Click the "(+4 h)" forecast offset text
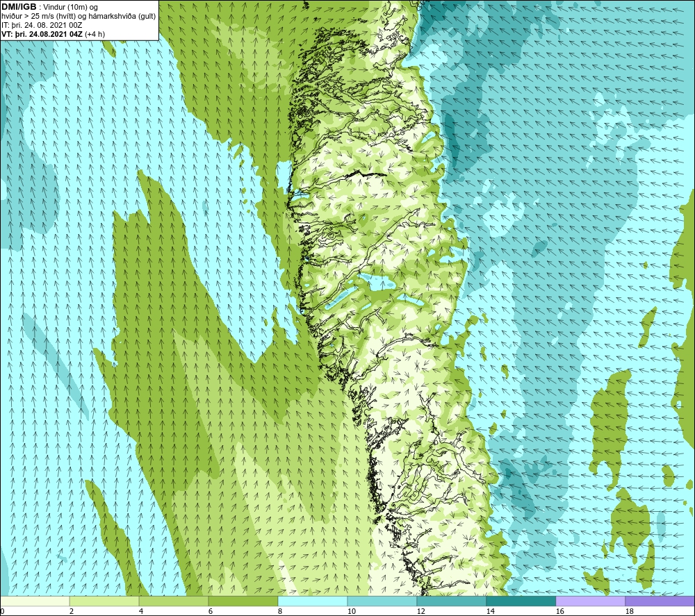The height and width of the screenshot is (616, 695). click(95, 34)
